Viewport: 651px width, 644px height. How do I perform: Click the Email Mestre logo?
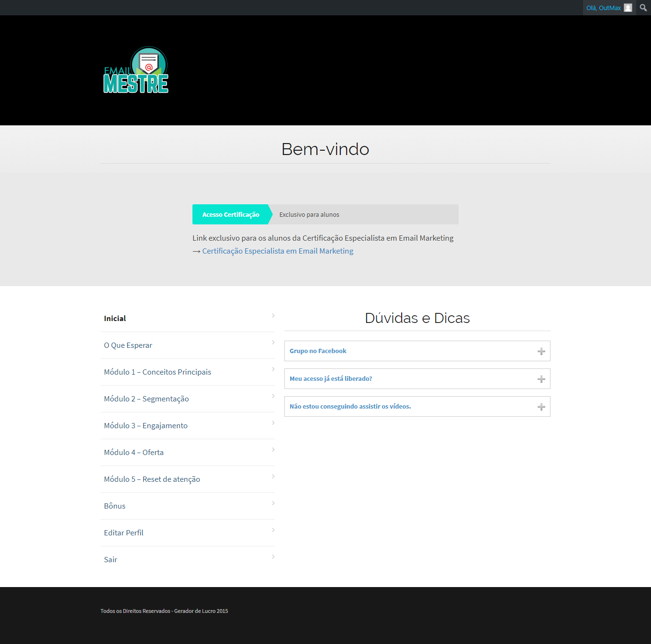(x=136, y=70)
